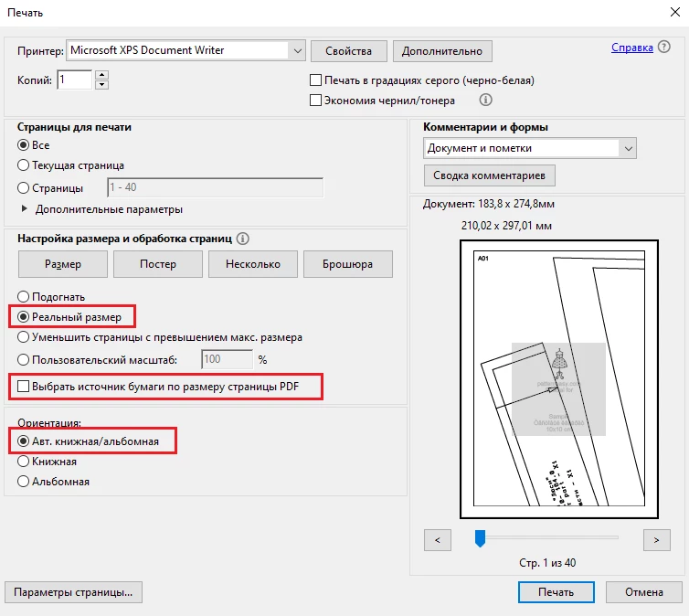Enable grayscale printing checkbox

coord(315,80)
